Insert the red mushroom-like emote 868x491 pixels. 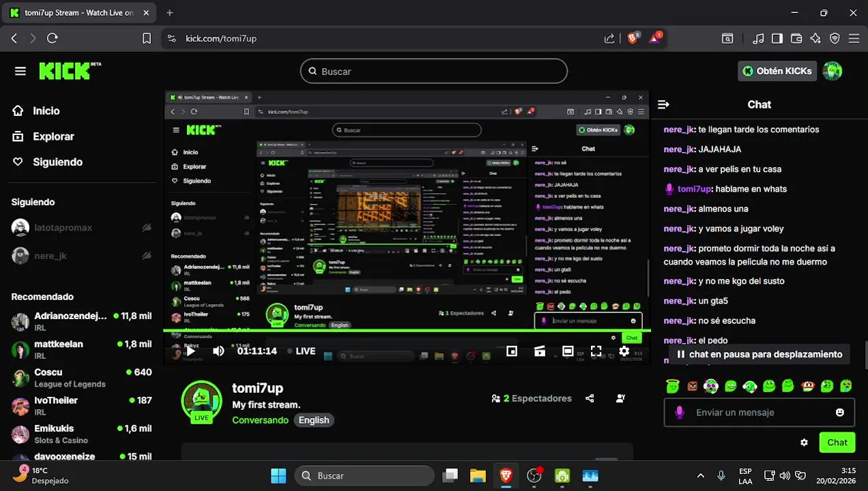click(808, 387)
